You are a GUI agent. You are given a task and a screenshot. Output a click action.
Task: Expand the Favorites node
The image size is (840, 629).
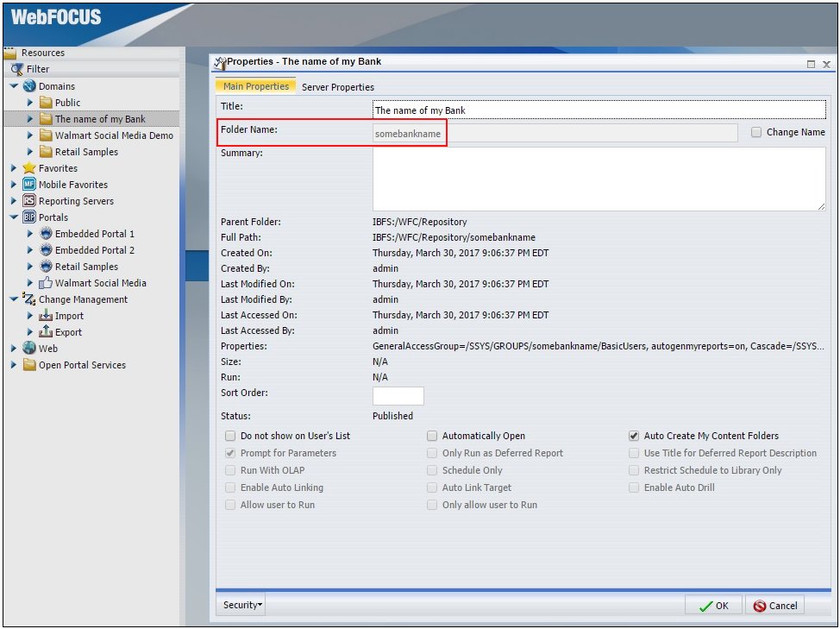(x=14, y=167)
